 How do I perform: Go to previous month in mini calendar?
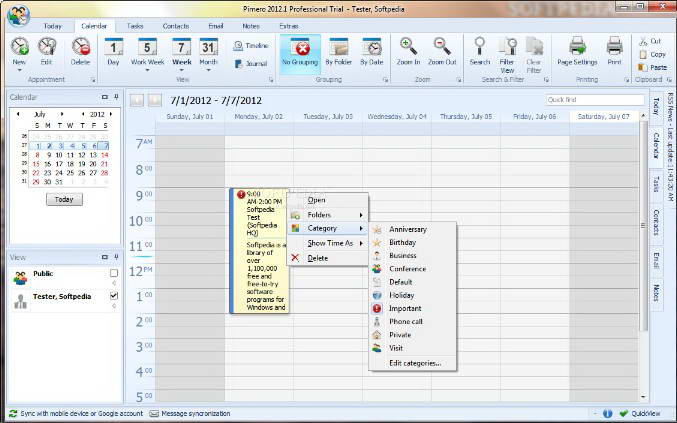(x=18, y=114)
